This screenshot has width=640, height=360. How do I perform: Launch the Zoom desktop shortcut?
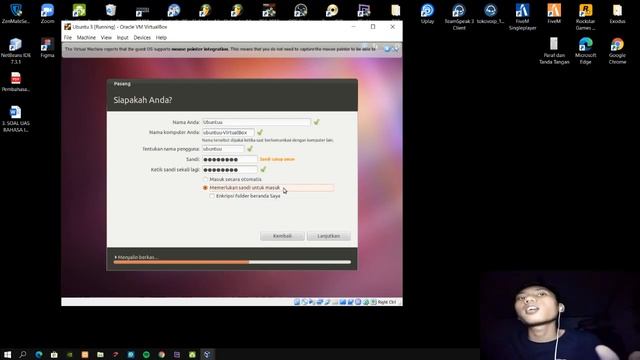(47, 13)
